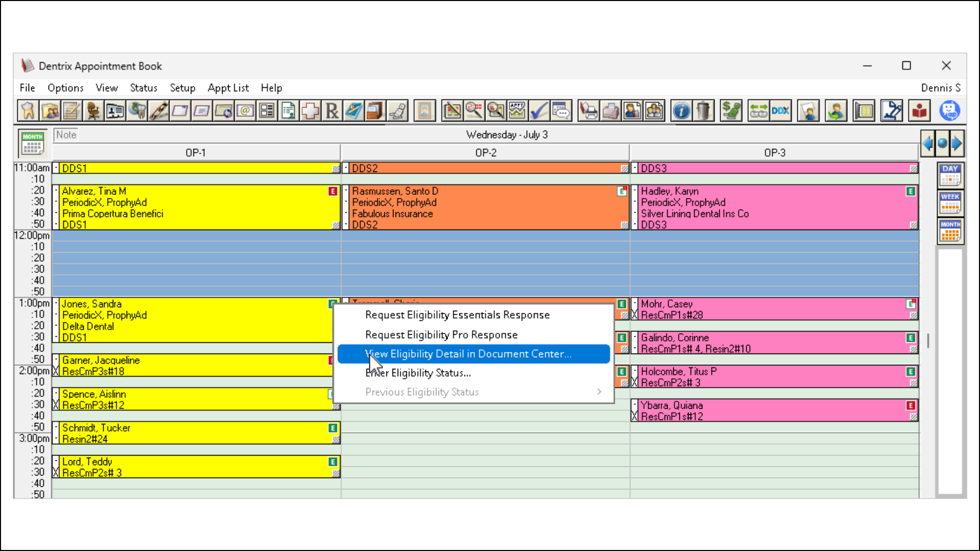Click the Rx prescriptions toolbar icon

coord(332,111)
